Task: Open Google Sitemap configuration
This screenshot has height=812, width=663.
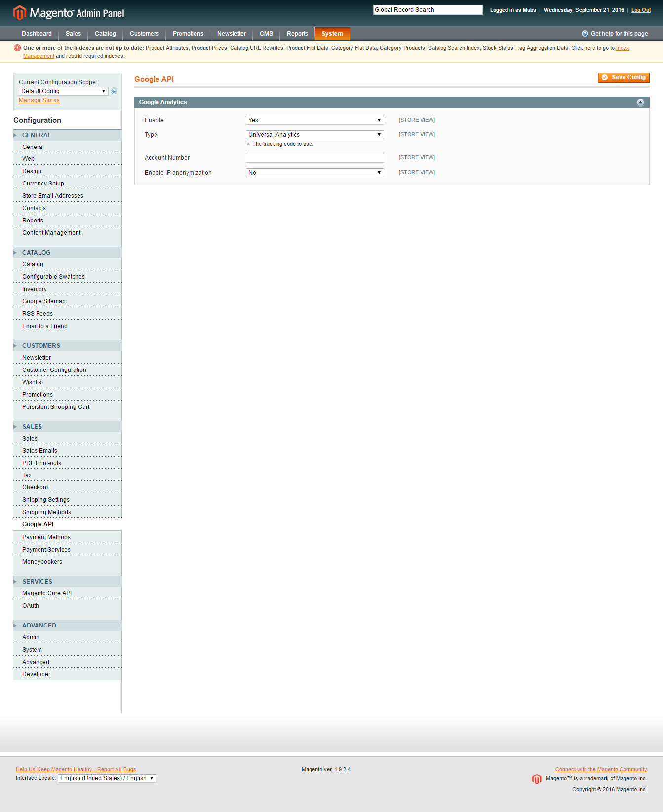Action: 67,301
